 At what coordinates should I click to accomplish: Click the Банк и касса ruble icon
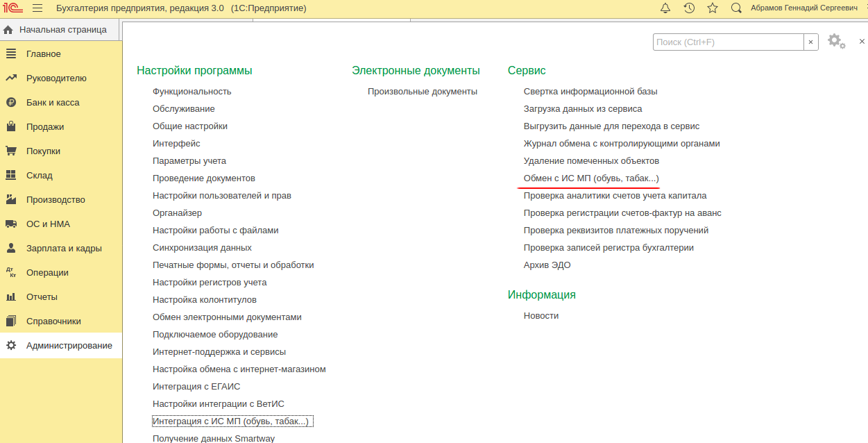point(11,102)
